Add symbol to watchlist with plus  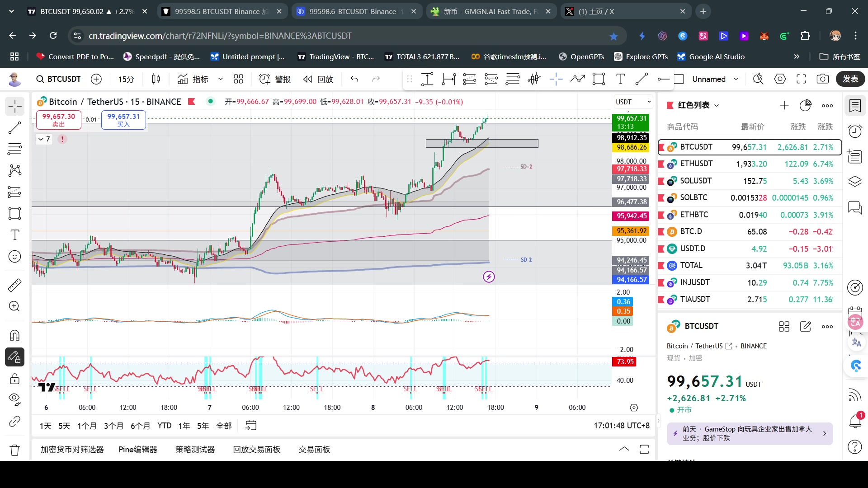(784, 105)
